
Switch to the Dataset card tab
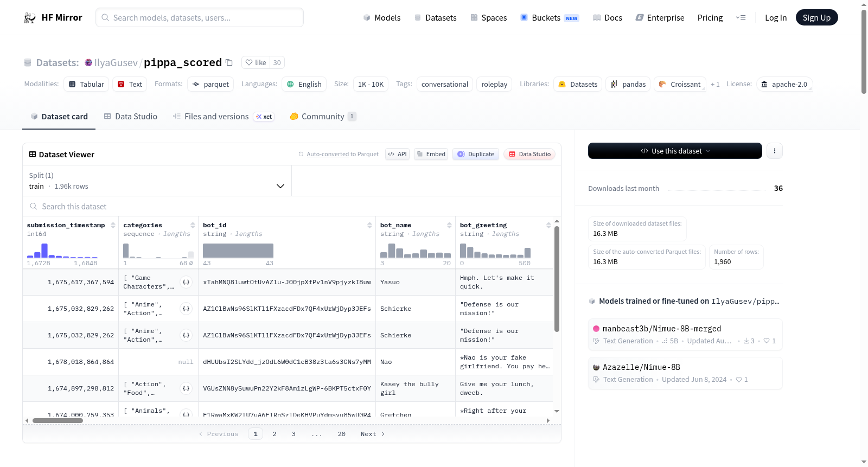coord(59,117)
